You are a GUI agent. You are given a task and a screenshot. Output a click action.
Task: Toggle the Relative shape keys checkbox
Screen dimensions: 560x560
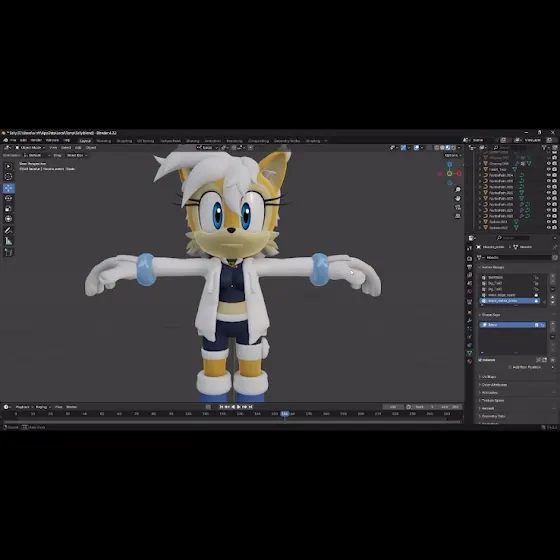(x=480, y=360)
